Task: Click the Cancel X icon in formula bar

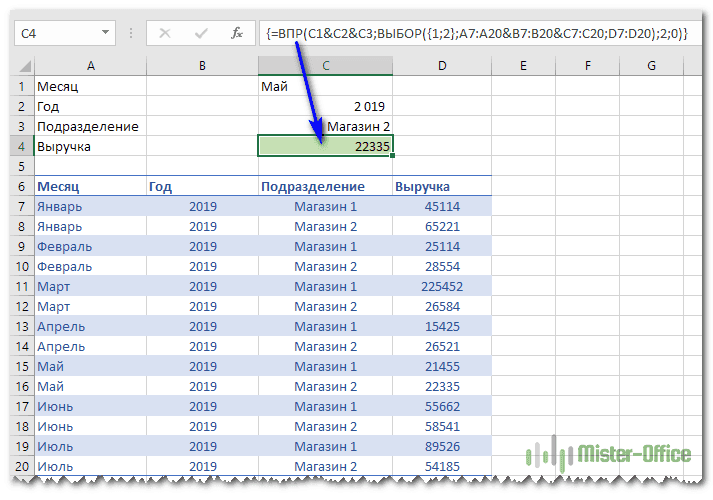Action: [x=165, y=33]
